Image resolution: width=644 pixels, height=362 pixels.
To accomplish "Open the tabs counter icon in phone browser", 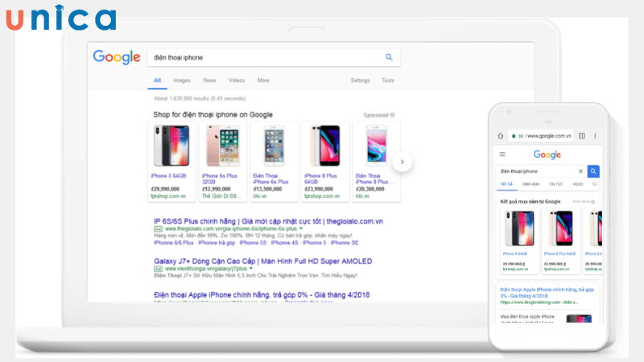I will coord(582,136).
